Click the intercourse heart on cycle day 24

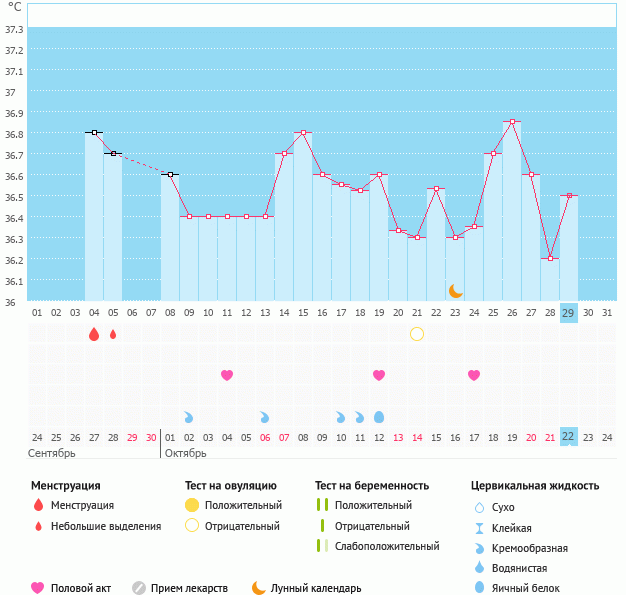click(x=474, y=375)
